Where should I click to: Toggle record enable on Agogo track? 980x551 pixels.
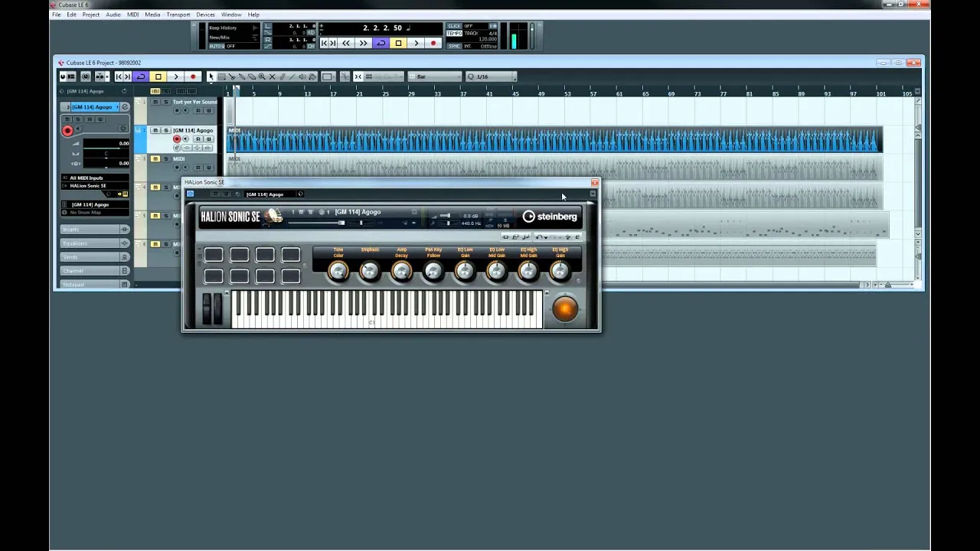(x=177, y=139)
